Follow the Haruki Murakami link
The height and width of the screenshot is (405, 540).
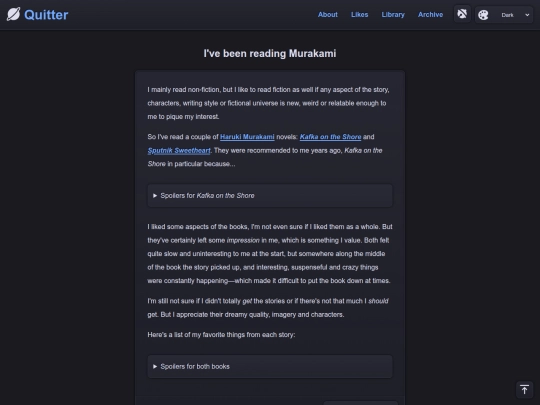[x=247, y=137]
